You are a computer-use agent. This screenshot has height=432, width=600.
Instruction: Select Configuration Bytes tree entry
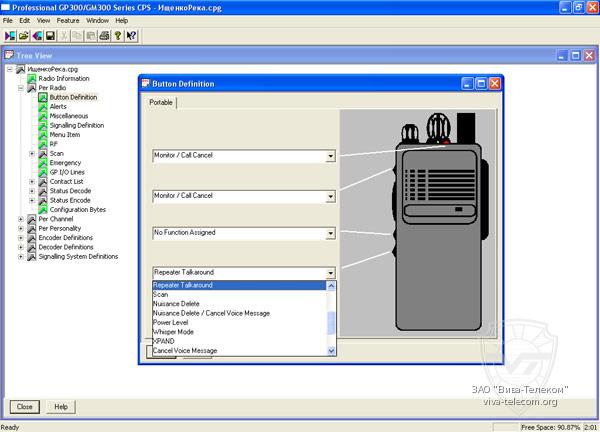click(x=77, y=209)
